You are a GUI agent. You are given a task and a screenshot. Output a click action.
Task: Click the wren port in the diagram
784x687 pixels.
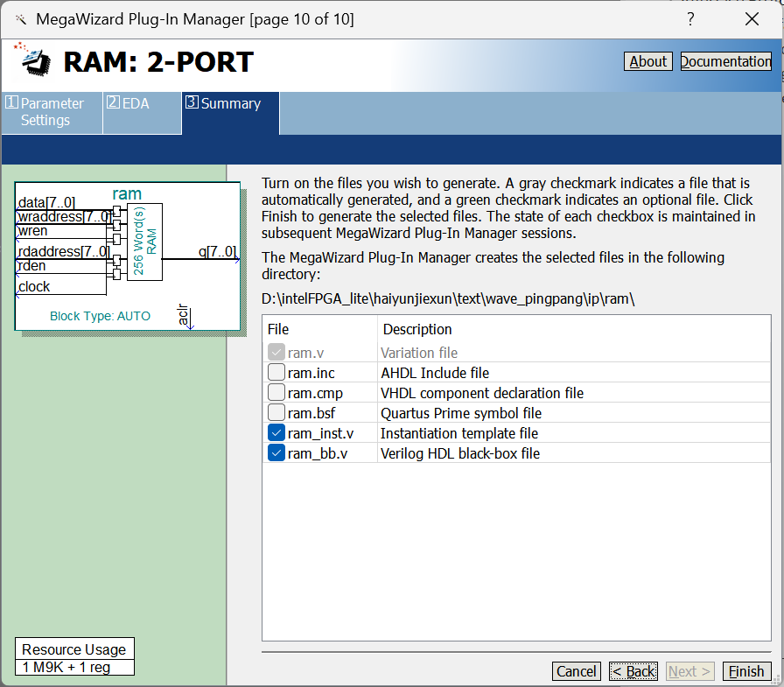(32, 231)
